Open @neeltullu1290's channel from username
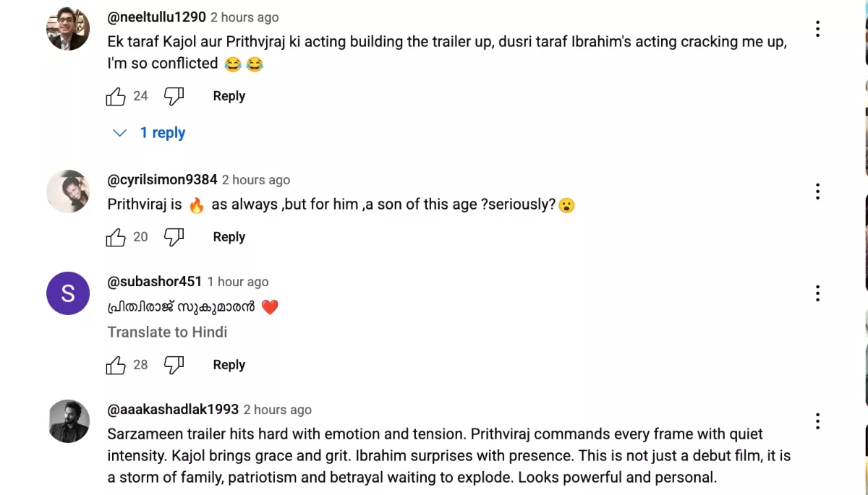 [x=156, y=17]
